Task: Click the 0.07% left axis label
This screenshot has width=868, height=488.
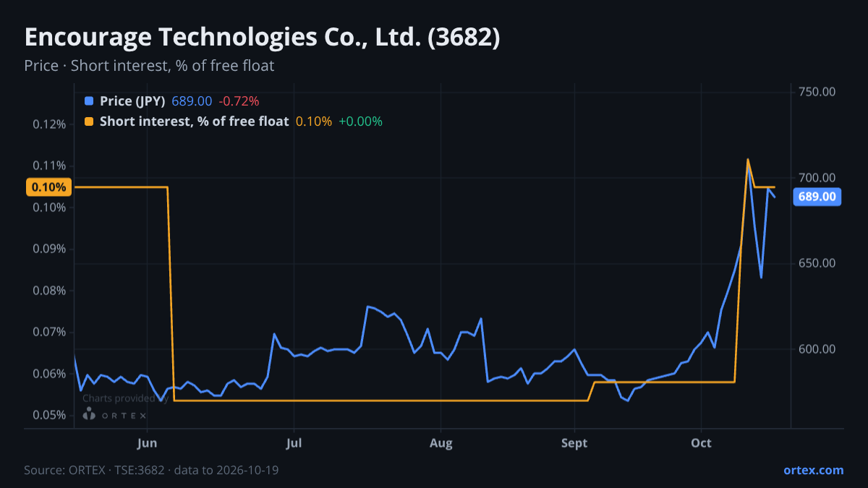Action: click(50, 332)
